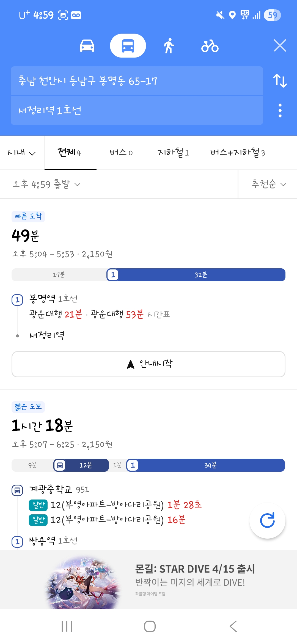Open the 오후 4:59 출발 departure time dropdown

(46, 184)
